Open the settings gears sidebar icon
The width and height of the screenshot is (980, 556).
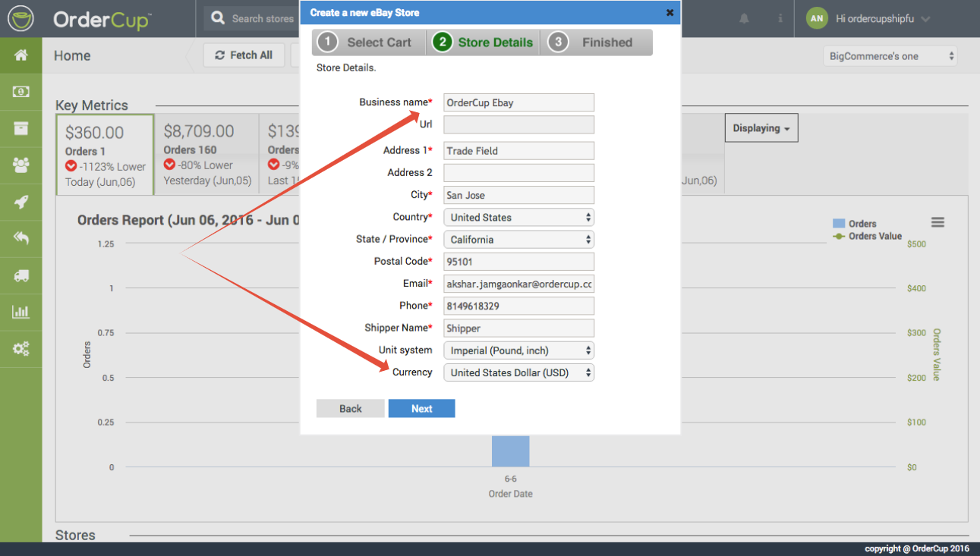pos(20,349)
